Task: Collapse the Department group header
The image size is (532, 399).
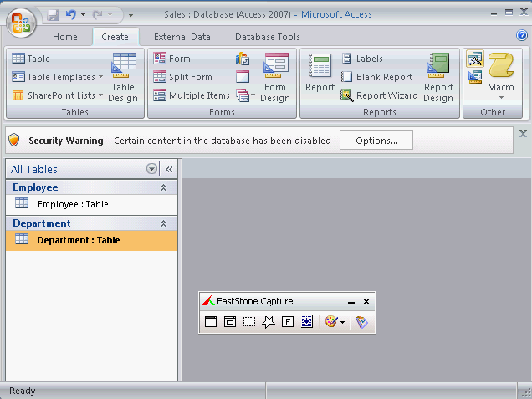Action: pos(163,224)
